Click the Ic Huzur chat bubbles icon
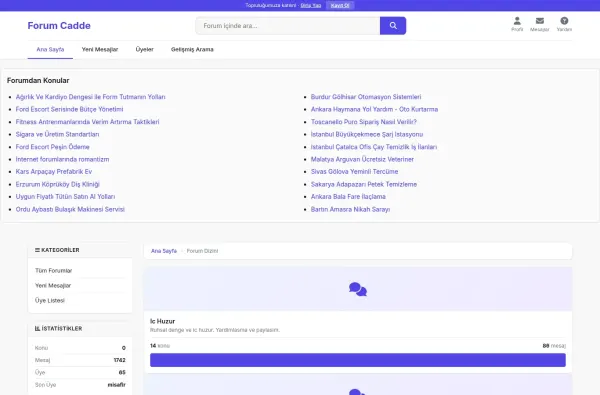 (x=358, y=289)
